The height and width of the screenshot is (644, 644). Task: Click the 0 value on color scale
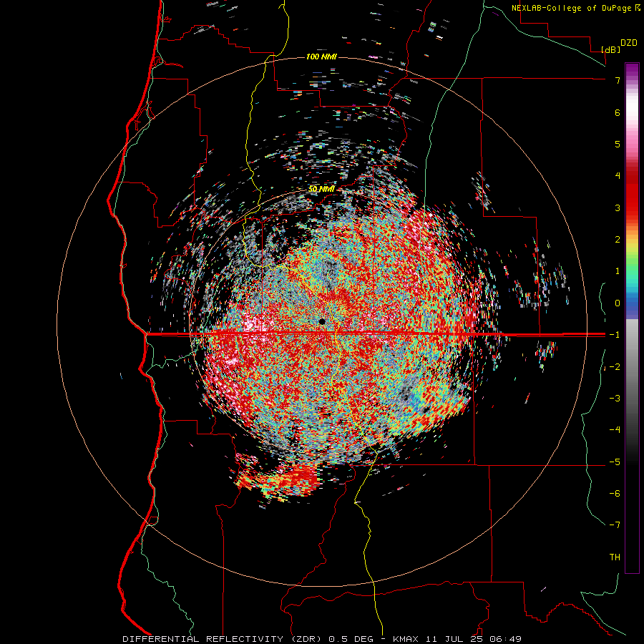pyautogui.click(x=618, y=303)
